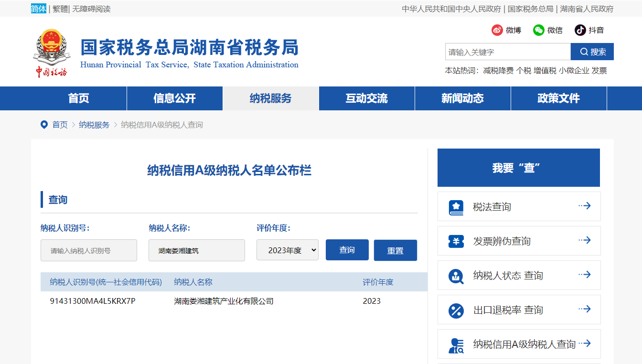
Task: Click the national emblem tax logo
Action: [51, 53]
